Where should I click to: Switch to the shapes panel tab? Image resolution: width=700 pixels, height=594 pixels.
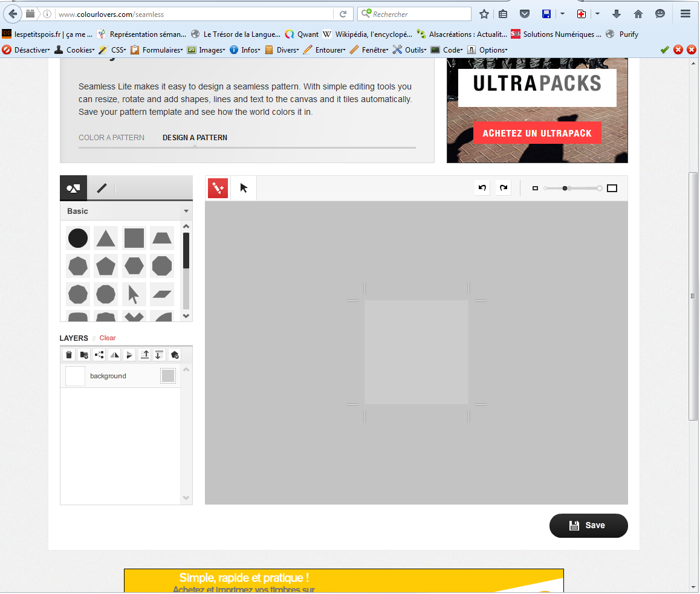[73, 188]
